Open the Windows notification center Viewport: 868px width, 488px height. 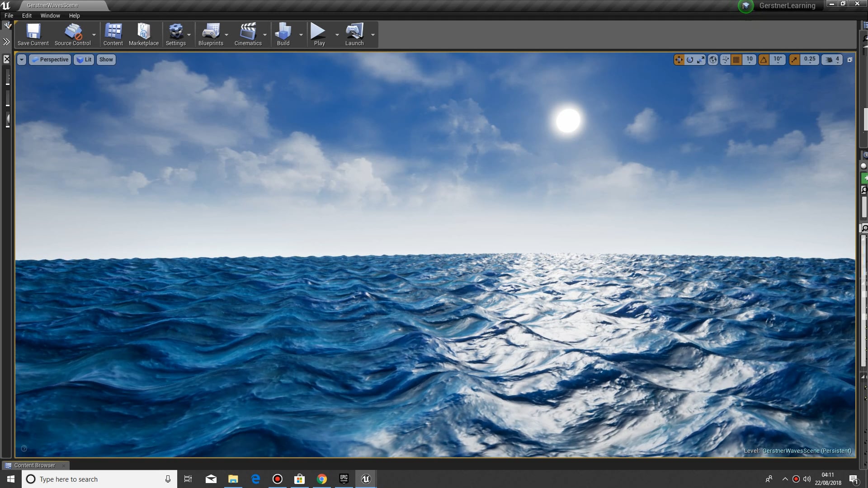pyautogui.click(x=854, y=479)
